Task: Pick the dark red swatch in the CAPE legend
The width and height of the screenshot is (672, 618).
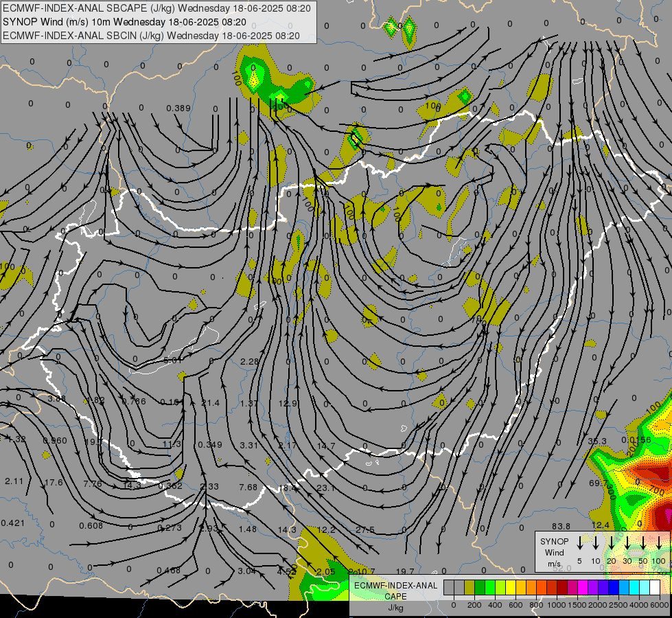Action: point(562,587)
